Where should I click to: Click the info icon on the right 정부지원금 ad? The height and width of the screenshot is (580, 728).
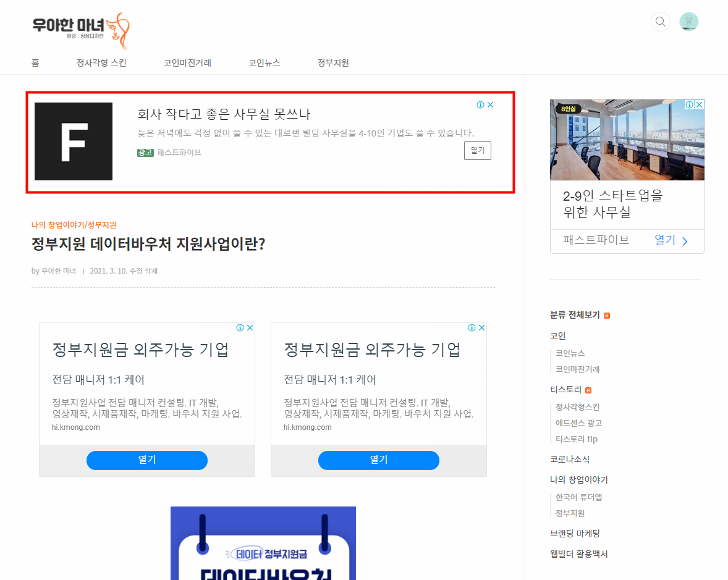[x=472, y=327]
